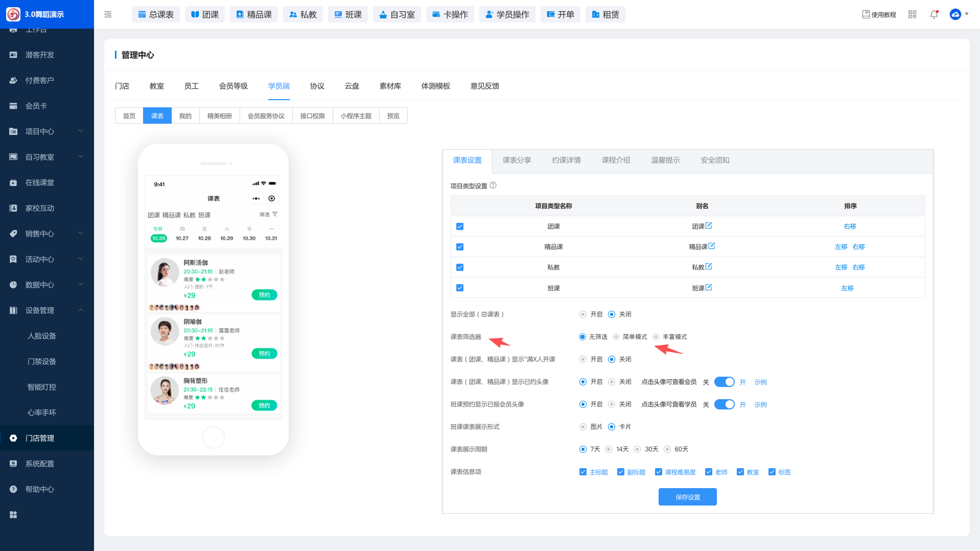Open the QR code grid icon

click(912, 14)
